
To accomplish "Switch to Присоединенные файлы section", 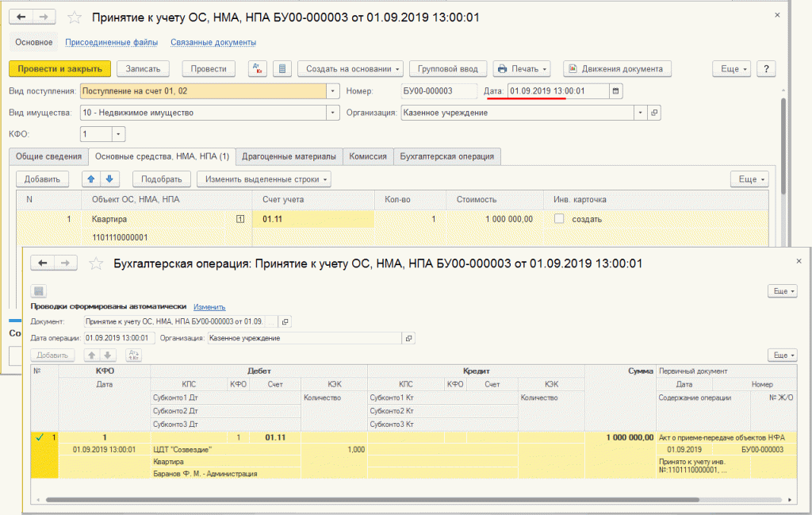I will [x=111, y=43].
